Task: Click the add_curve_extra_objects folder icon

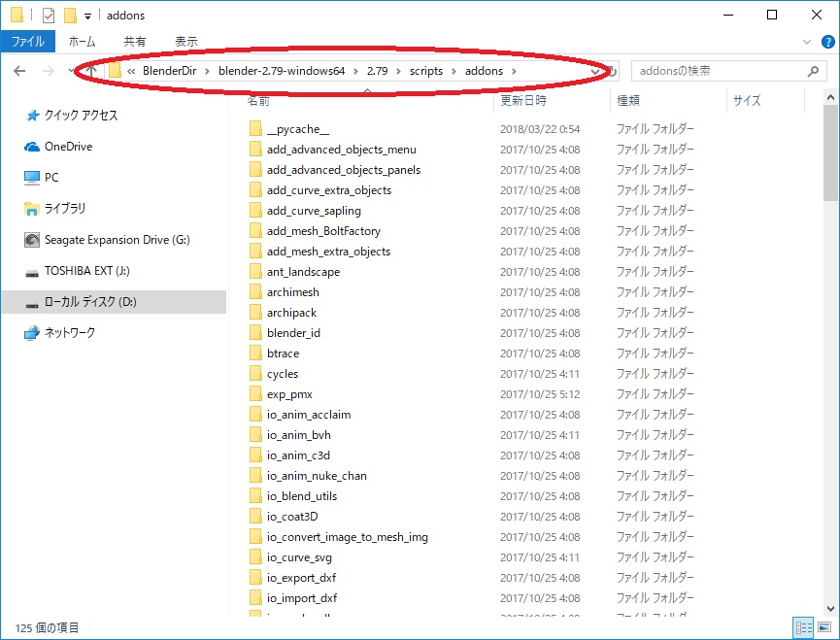Action: 255,189
